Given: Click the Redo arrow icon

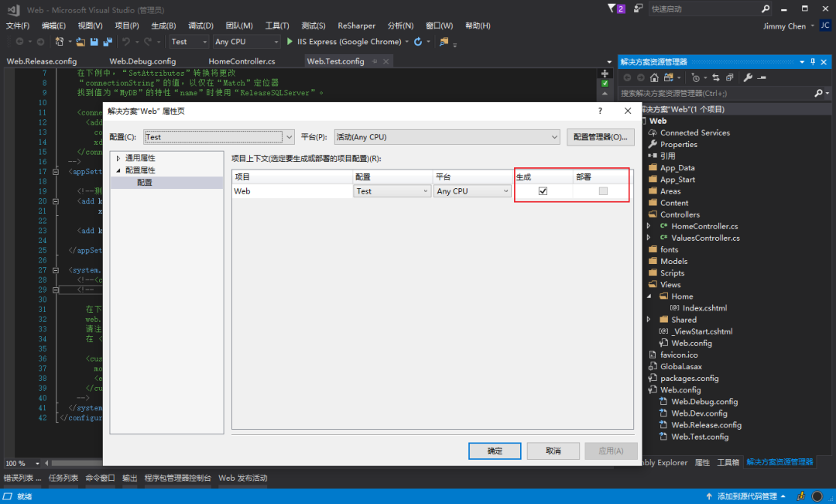Looking at the screenshot, I should coord(148,42).
